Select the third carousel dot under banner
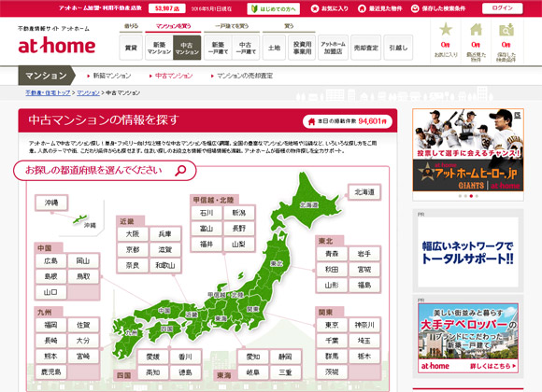 pyautogui.click(x=471, y=196)
